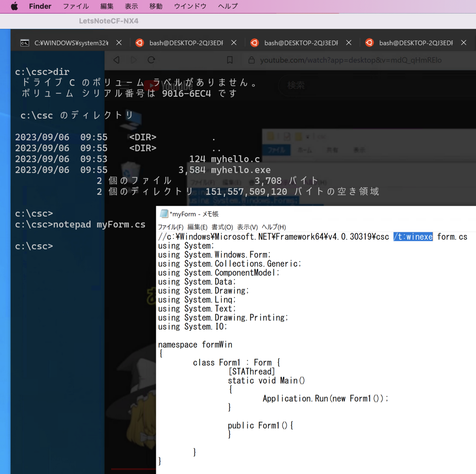Click the Ubuntu icon on the second bash tab

pyautogui.click(x=255, y=42)
